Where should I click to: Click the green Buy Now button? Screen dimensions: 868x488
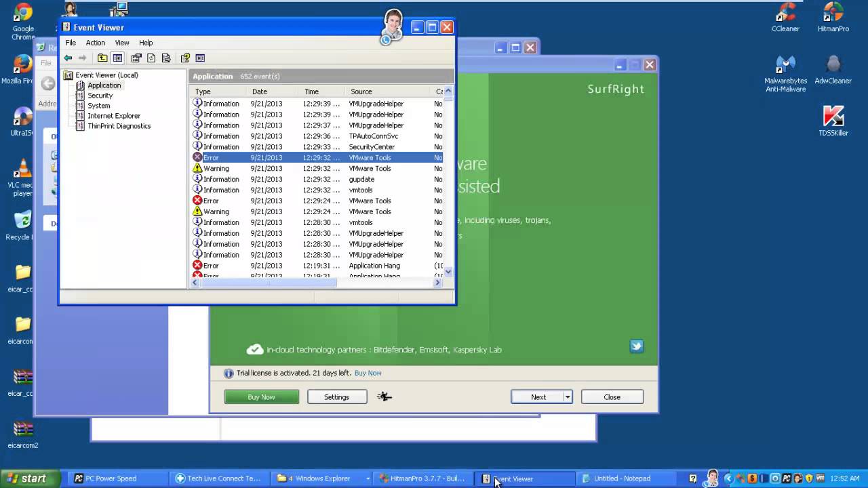[x=261, y=397]
